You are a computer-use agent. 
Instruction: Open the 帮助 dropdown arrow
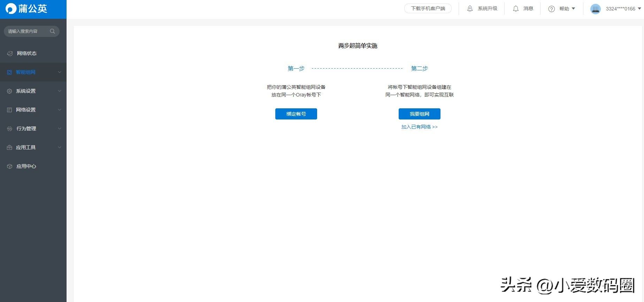pyautogui.click(x=573, y=9)
